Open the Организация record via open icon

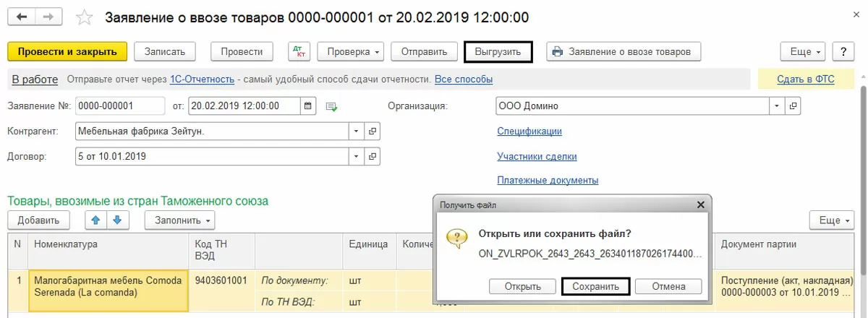793,106
